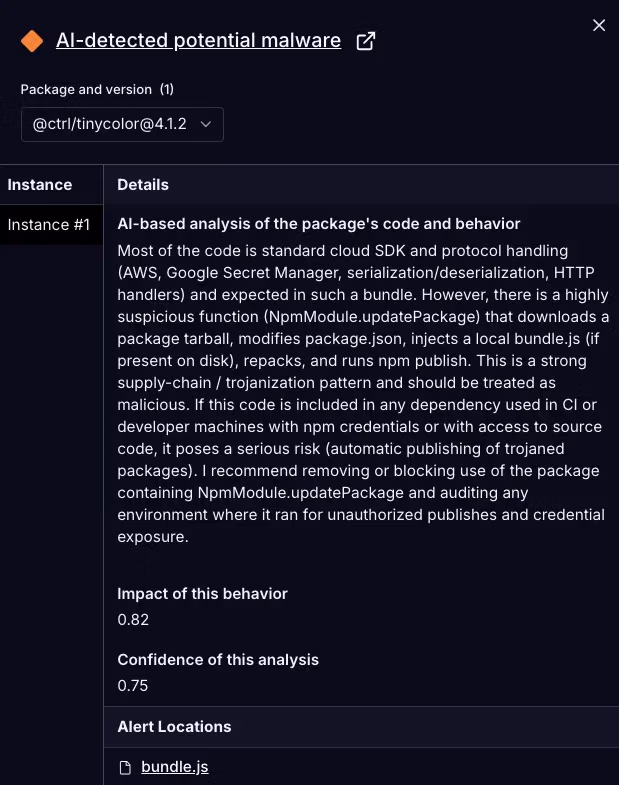Open the external link icon beside the title
This screenshot has height=785, width=619.
(x=366, y=41)
